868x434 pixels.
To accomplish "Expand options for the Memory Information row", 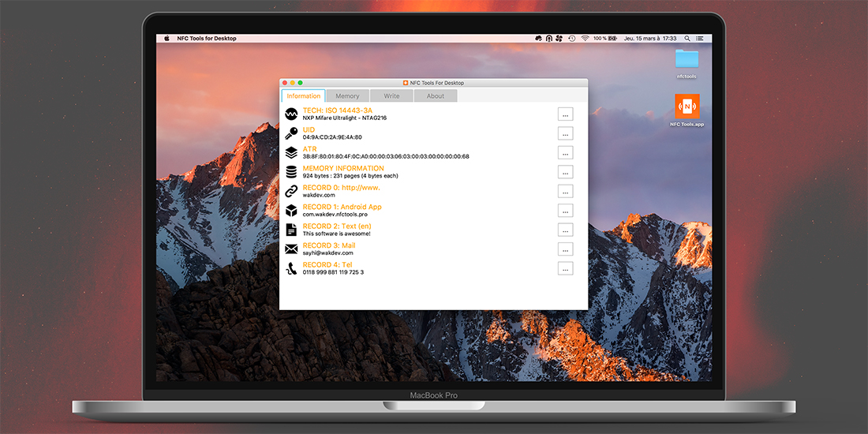I will (x=565, y=172).
